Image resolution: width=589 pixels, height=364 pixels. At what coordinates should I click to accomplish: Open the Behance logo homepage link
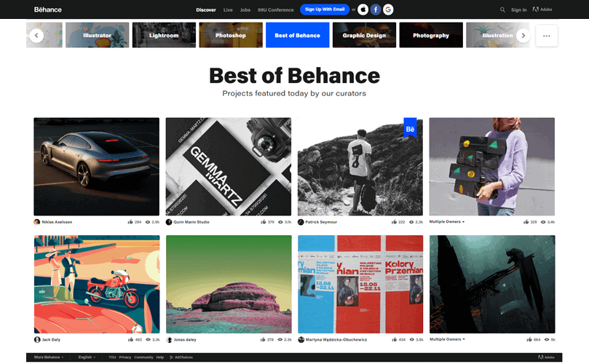point(48,9)
